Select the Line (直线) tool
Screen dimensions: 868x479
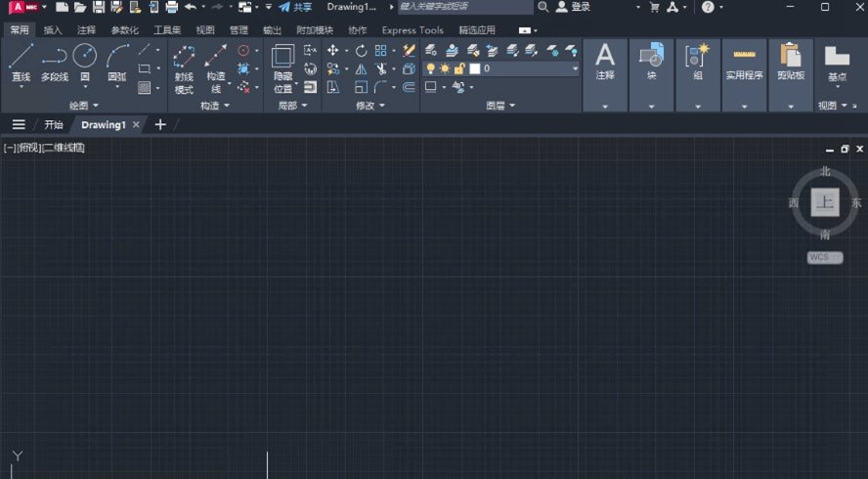click(22, 62)
